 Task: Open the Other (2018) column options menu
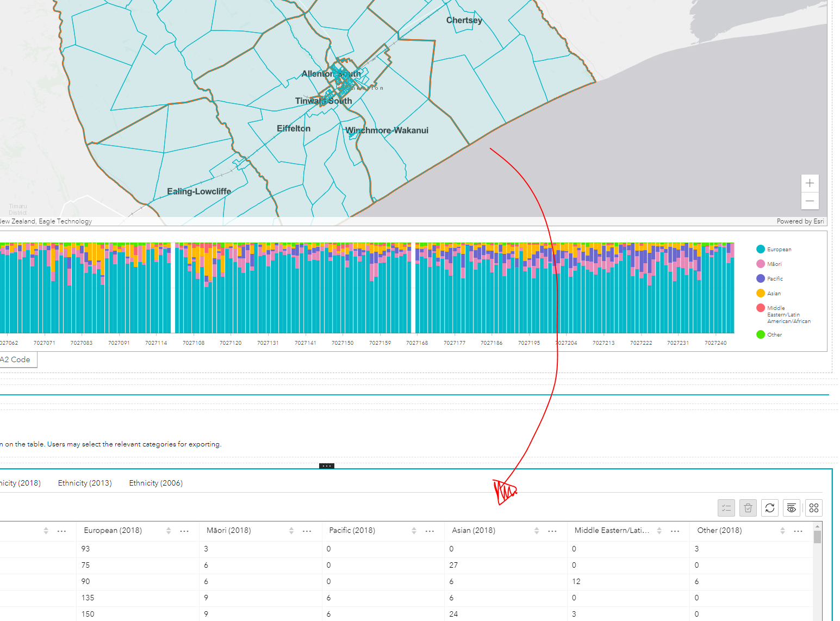click(798, 531)
